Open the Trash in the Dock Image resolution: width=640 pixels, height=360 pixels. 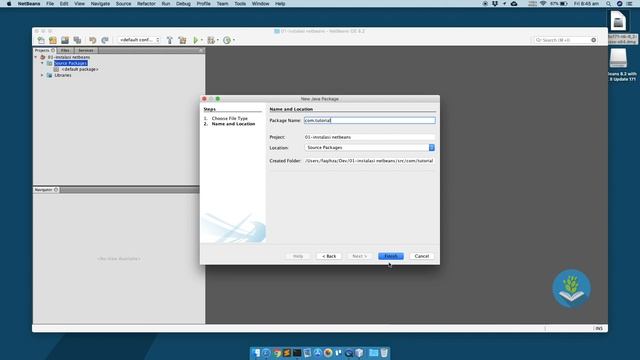384,353
